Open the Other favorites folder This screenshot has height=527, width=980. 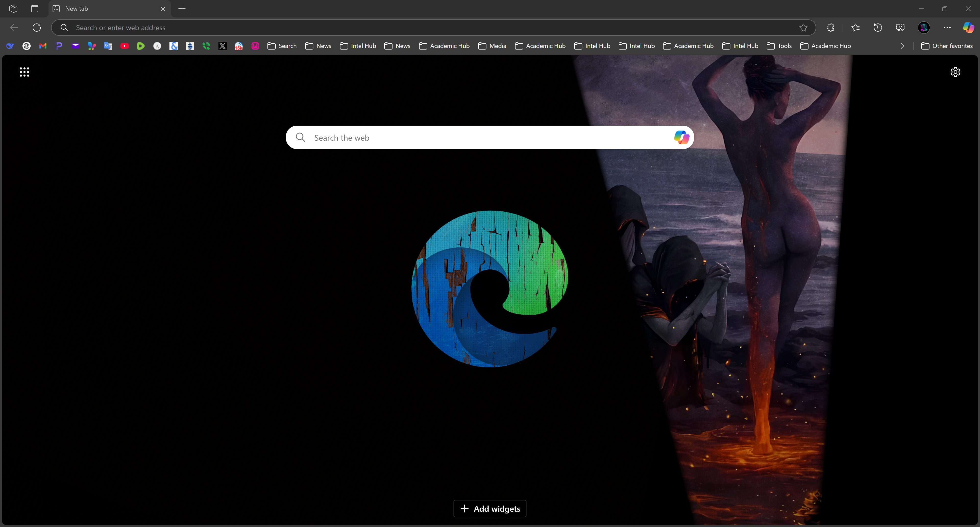[947, 46]
